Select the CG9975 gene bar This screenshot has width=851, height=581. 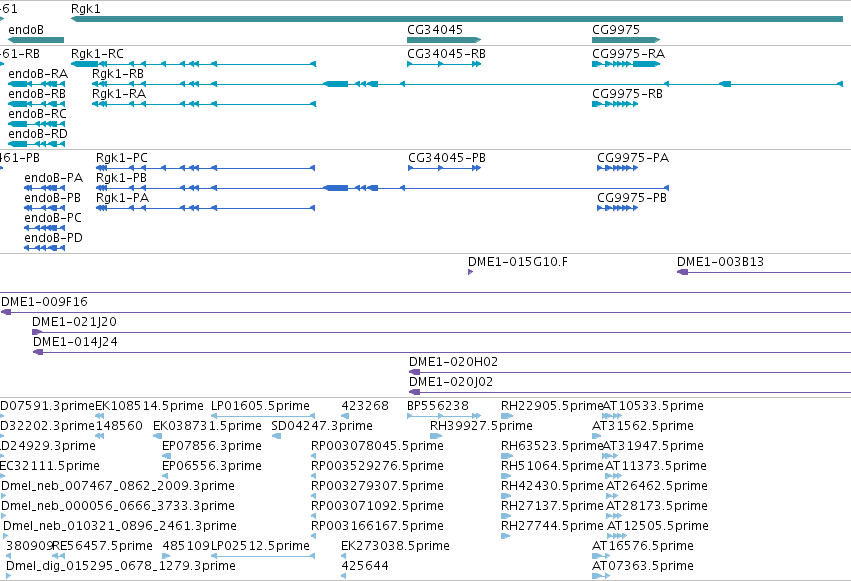pos(626,40)
